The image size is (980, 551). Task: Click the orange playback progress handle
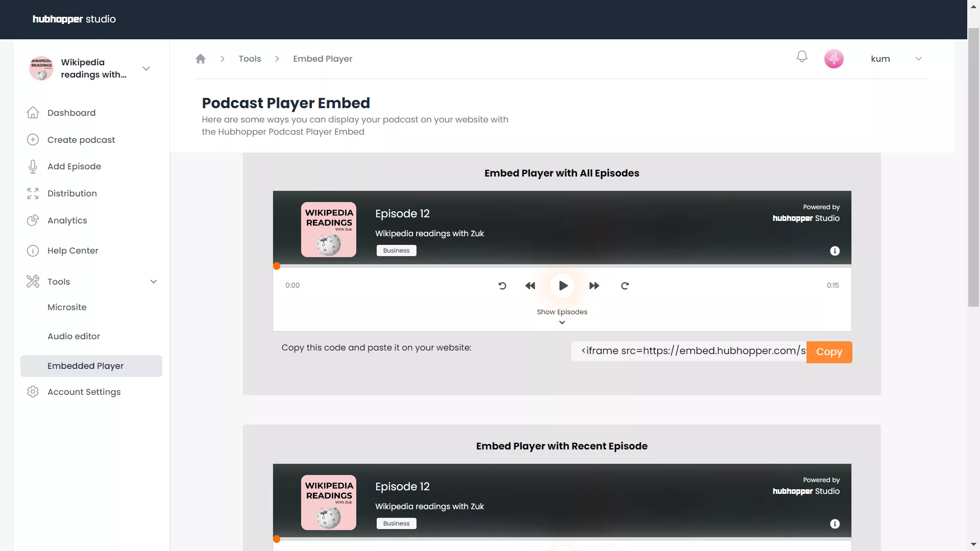277,266
